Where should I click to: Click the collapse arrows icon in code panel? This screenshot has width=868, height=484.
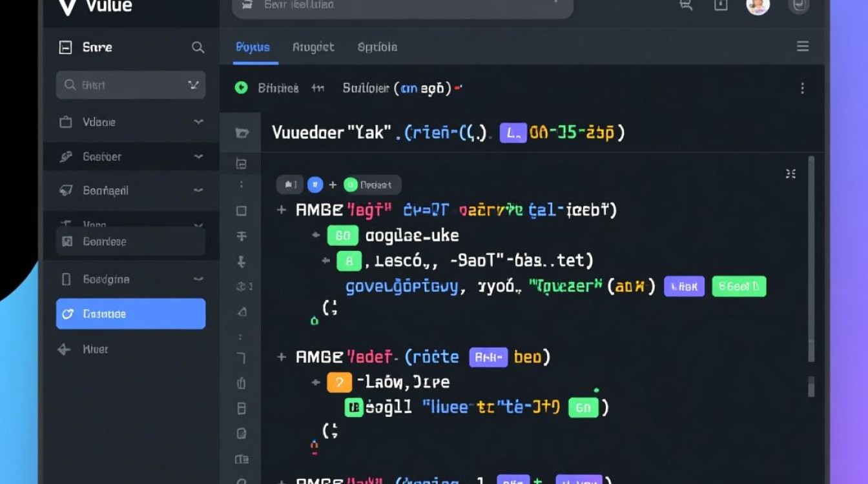coord(790,174)
